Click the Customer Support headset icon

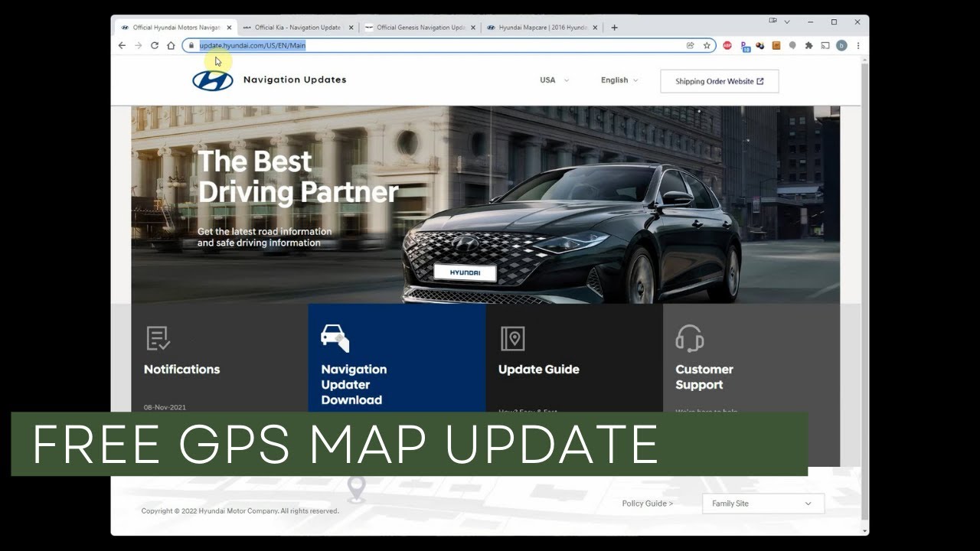(689, 338)
